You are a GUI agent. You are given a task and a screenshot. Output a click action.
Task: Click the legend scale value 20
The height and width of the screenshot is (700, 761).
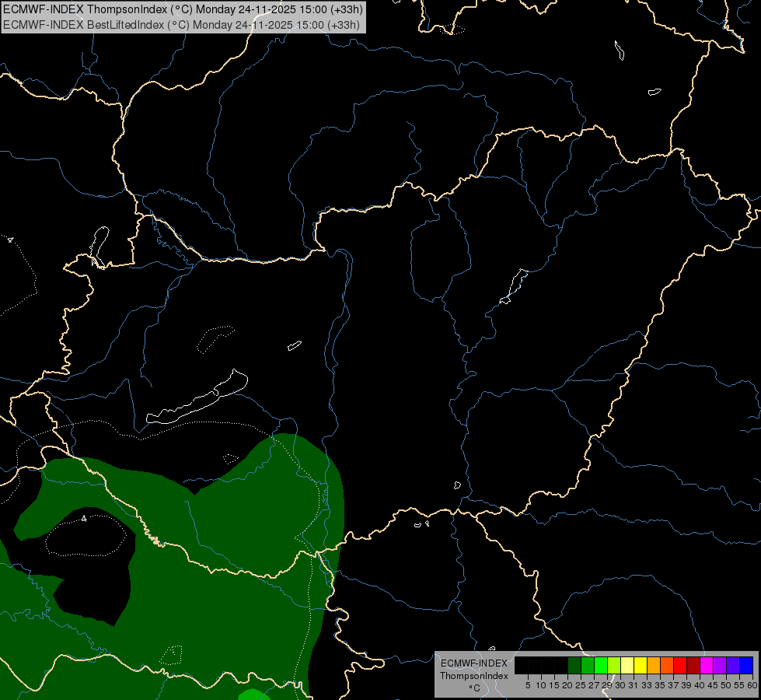tap(567, 685)
